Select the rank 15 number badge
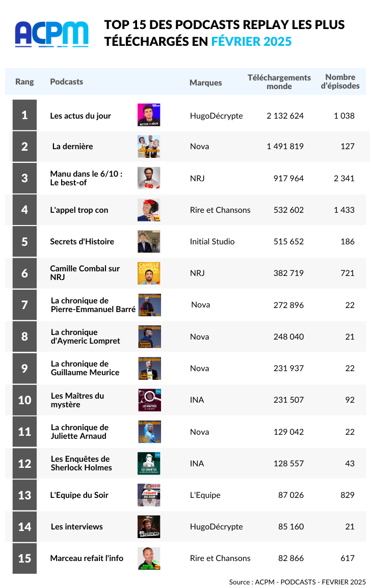Screen dimensions: 371x588 tap(24, 558)
